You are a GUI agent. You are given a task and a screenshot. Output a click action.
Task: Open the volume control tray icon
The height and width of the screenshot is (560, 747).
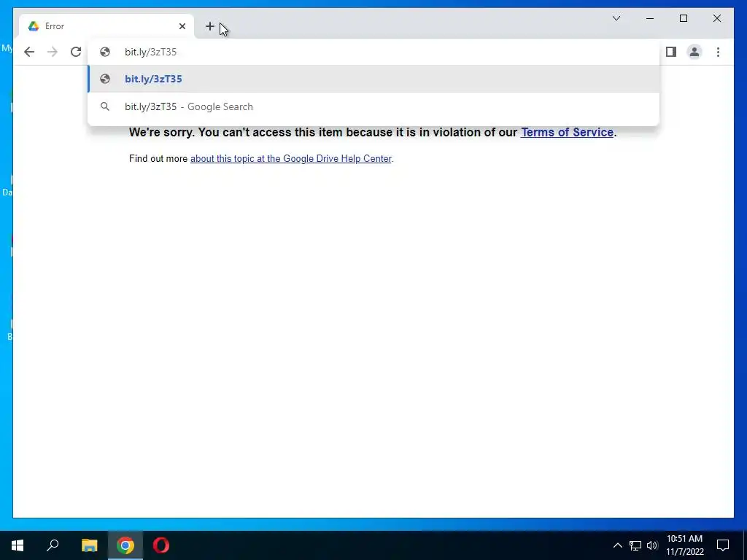[x=652, y=545]
